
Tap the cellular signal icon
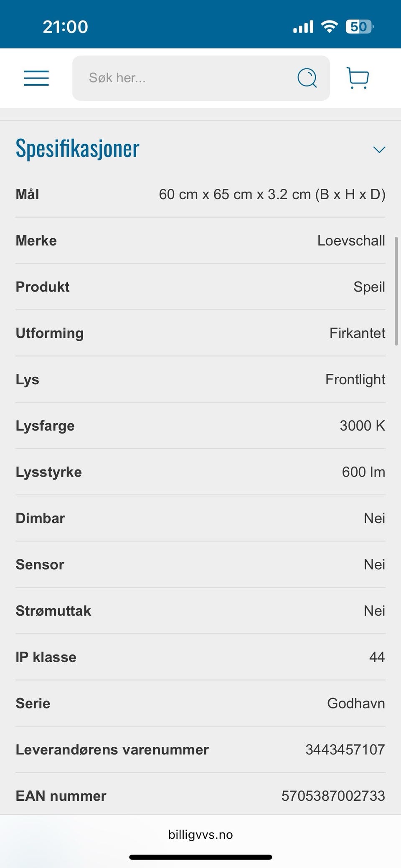(303, 27)
